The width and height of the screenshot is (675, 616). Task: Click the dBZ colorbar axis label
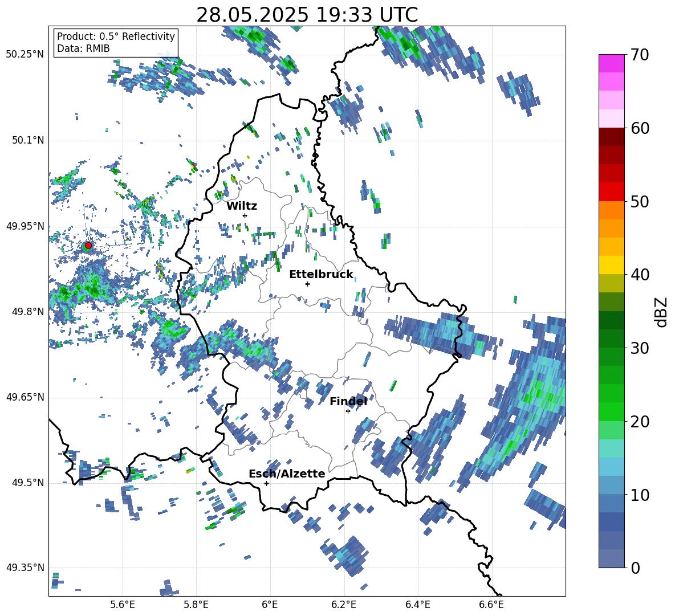pos(662,312)
